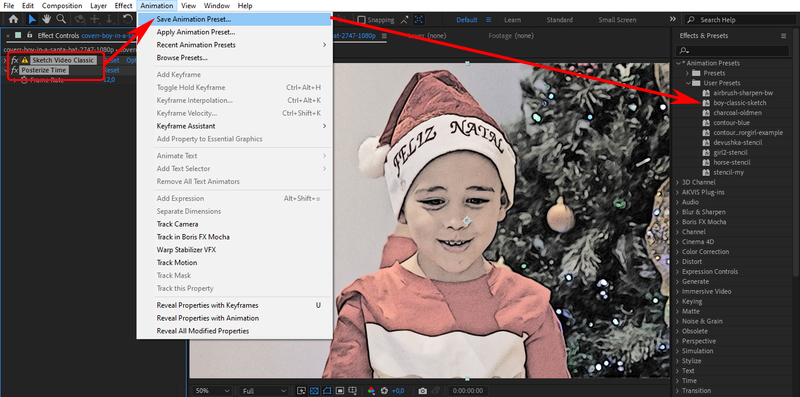Click the Reset Exposure aperture icon

pos(384,391)
